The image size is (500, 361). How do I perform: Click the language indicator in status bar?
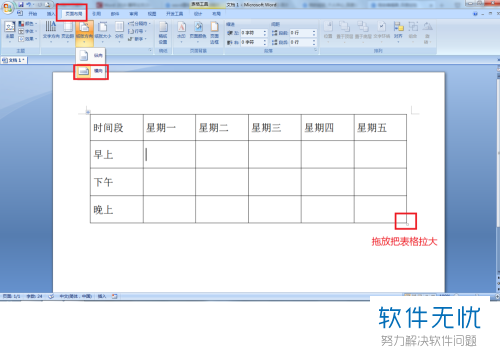pyautogui.click(x=76, y=296)
